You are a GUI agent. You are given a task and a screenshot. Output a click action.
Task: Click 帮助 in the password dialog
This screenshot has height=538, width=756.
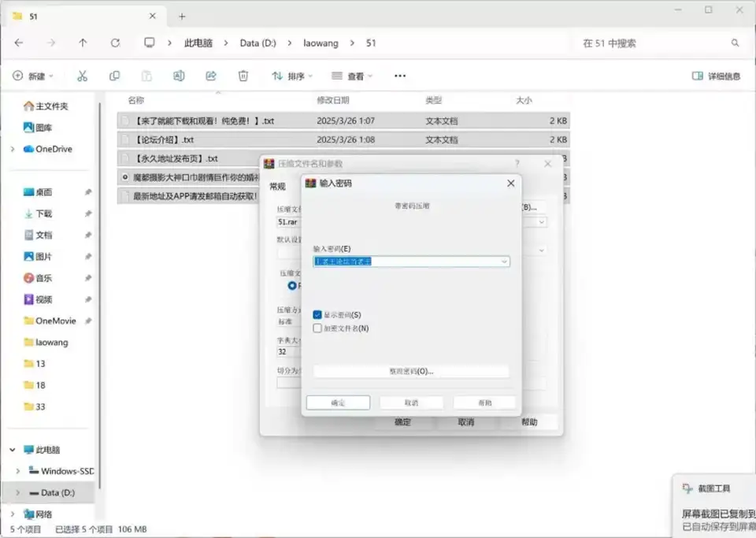(x=484, y=403)
